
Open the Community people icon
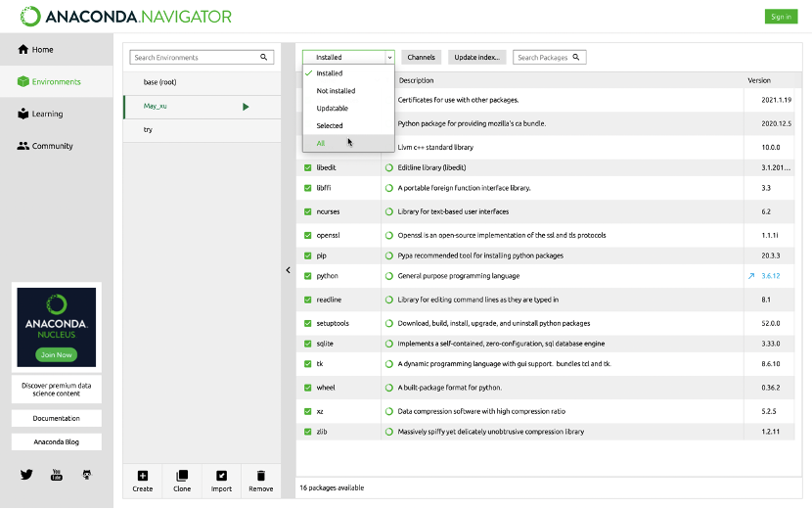click(x=23, y=146)
